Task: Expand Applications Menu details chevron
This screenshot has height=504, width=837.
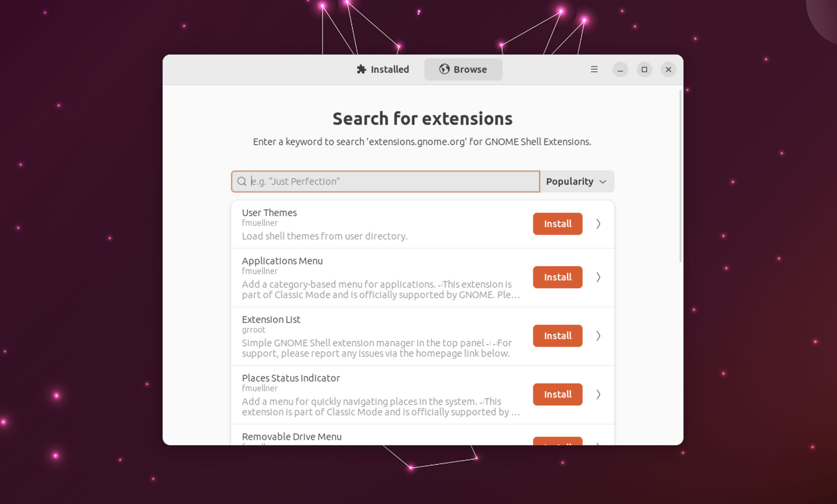Action: [x=599, y=277]
